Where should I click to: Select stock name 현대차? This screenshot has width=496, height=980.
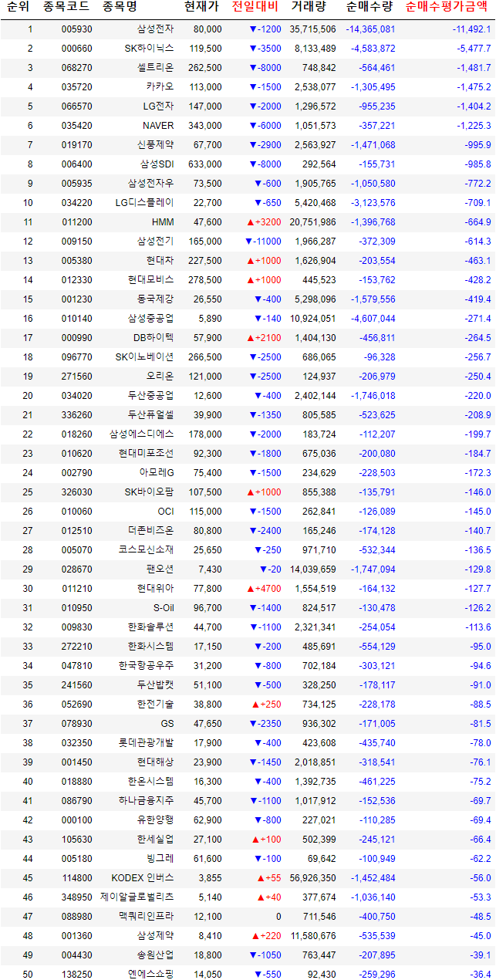coord(161,261)
